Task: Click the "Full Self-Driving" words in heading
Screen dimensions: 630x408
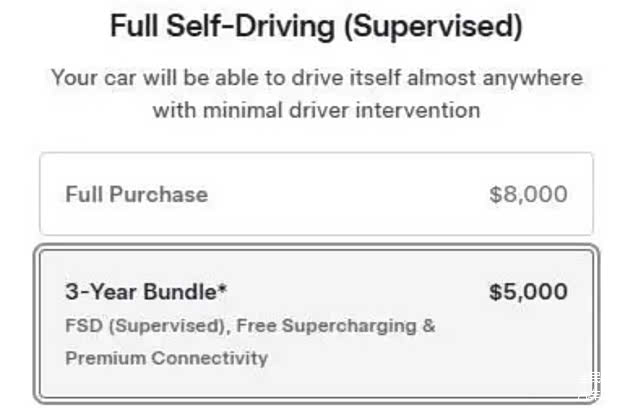Action: click(x=223, y=27)
